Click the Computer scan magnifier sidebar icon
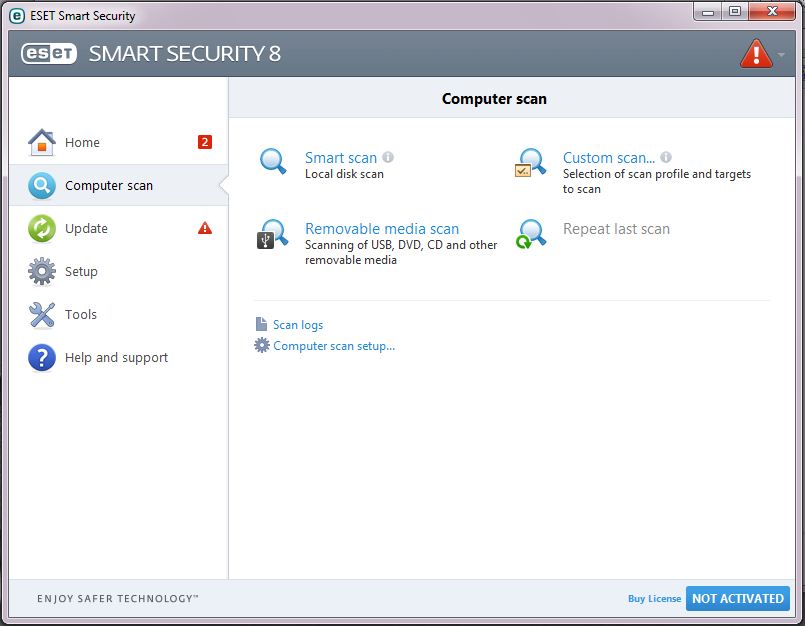The image size is (805, 626). point(41,186)
